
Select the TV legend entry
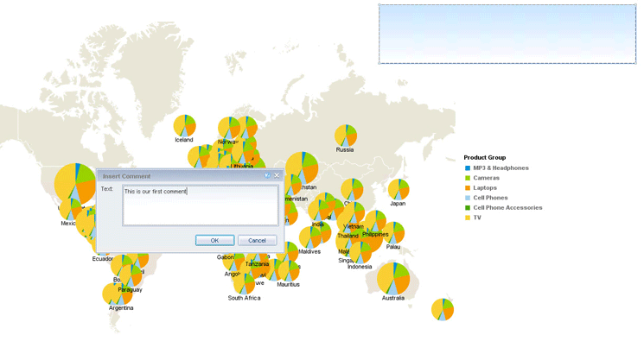pos(477,218)
